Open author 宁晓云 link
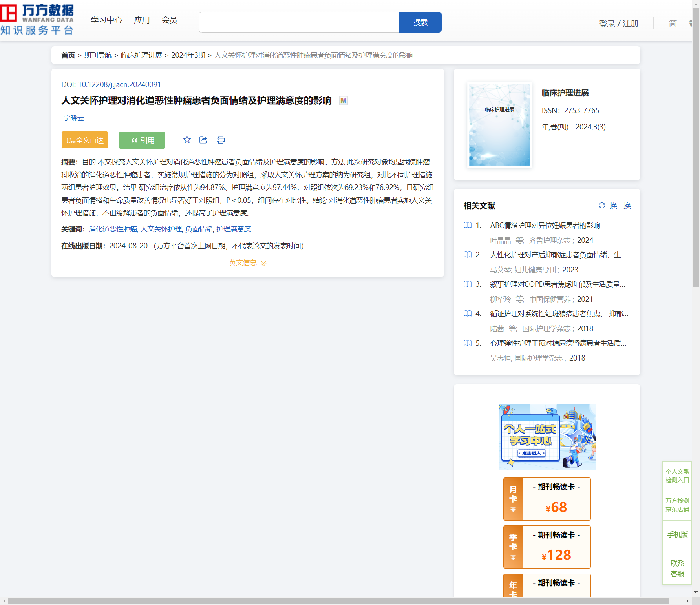700x605 pixels. pyautogui.click(x=74, y=118)
